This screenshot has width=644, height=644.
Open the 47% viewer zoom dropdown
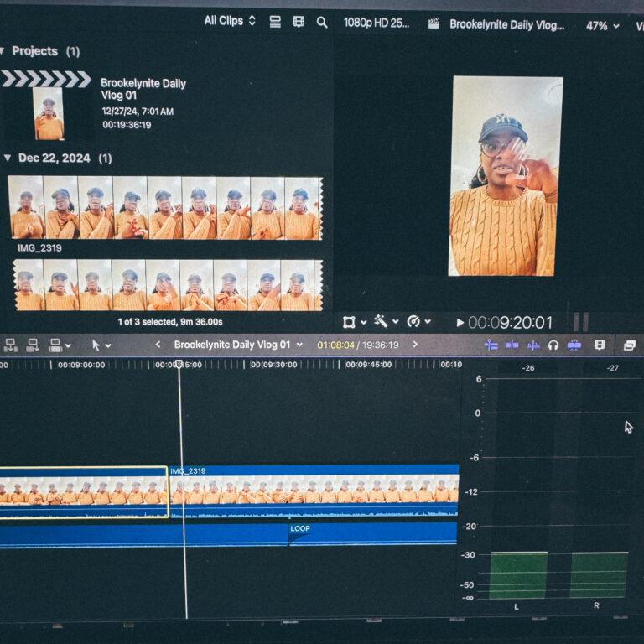603,26
